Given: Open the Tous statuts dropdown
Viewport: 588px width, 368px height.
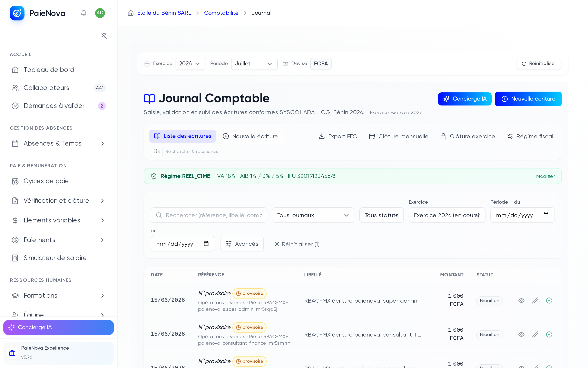Looking at the screenshot, I should (381, 215).
